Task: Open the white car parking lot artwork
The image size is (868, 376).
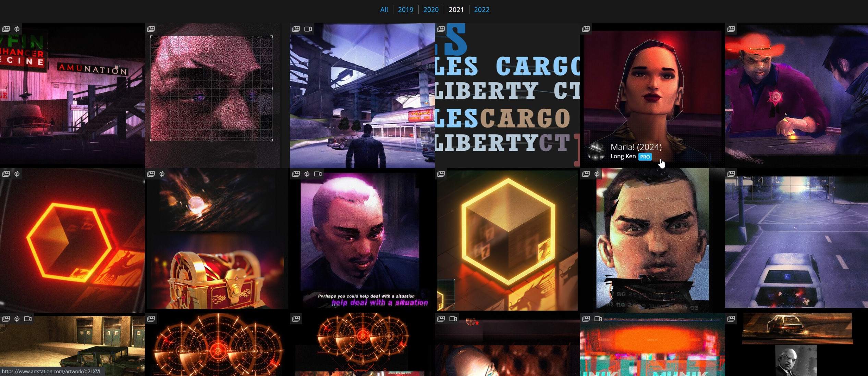Action: pyautogui.click(x=796, y=240)
